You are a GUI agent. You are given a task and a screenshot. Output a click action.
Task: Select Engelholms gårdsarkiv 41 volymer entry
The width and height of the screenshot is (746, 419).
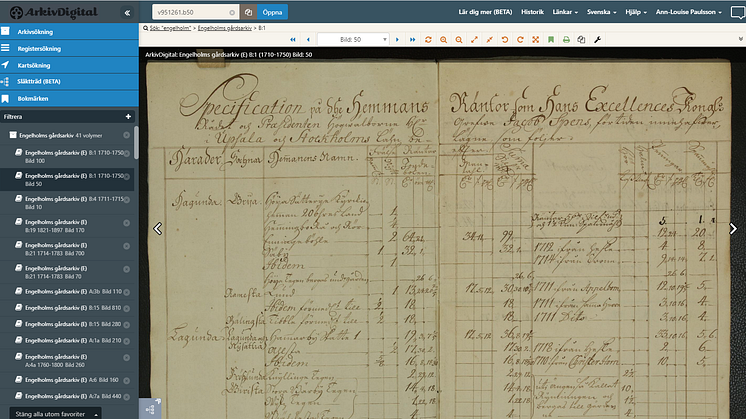pos(65,136)
